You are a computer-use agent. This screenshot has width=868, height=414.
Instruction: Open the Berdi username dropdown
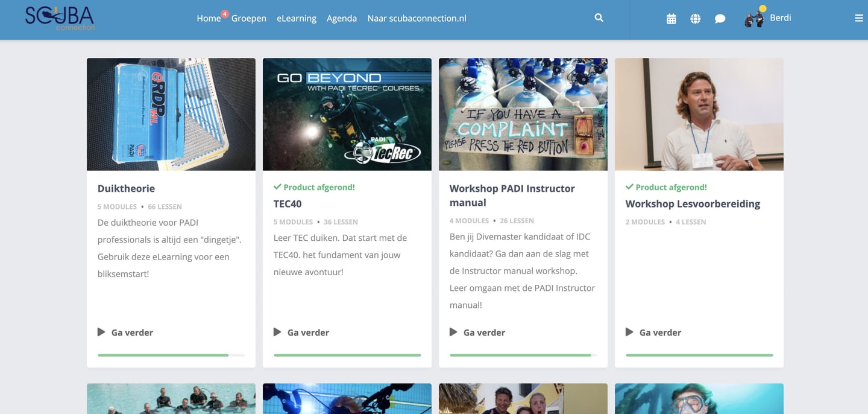781,18
